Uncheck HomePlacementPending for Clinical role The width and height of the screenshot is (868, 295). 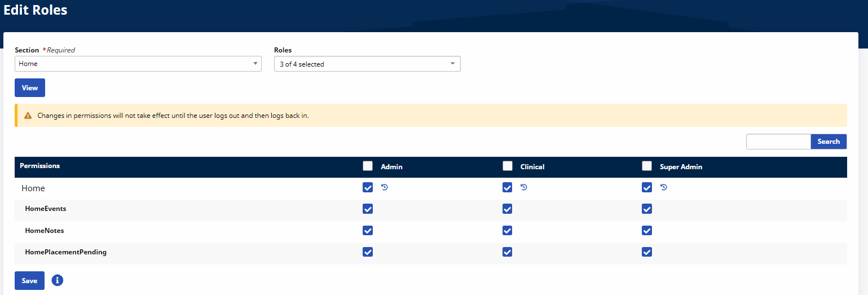[508, 252]
